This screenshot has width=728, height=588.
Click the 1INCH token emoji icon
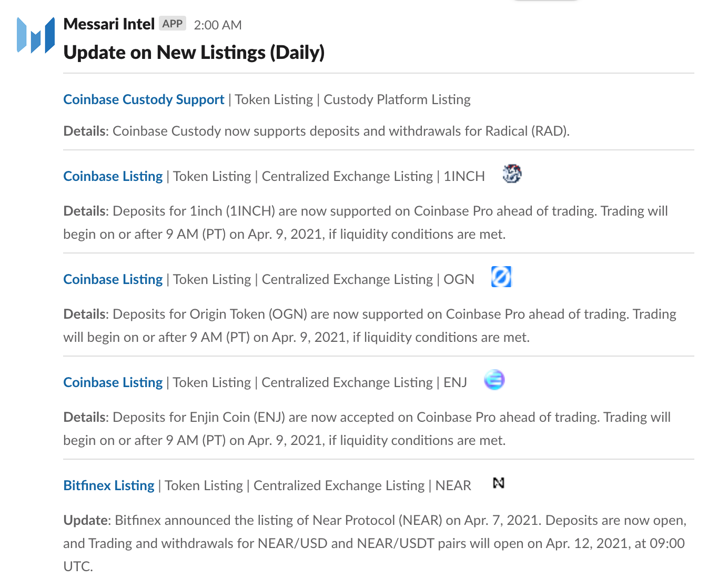[512, 174]
